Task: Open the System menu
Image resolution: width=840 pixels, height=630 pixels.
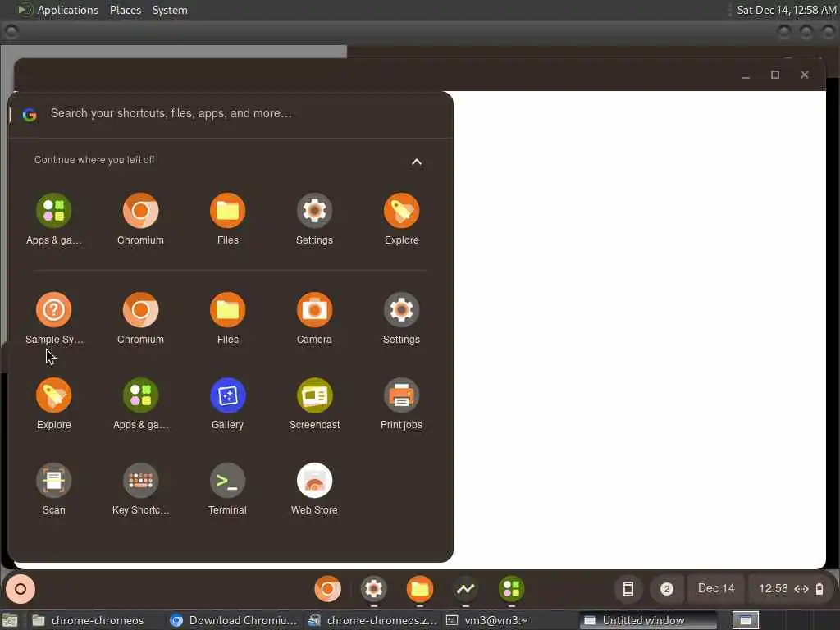Action: point(170,10)
